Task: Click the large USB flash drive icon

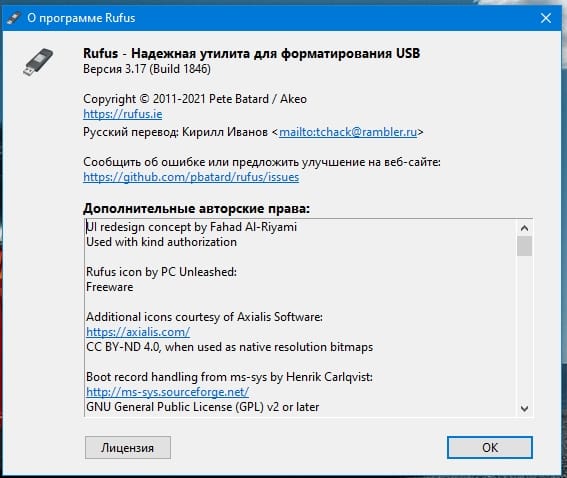Action: click(38, 62)
